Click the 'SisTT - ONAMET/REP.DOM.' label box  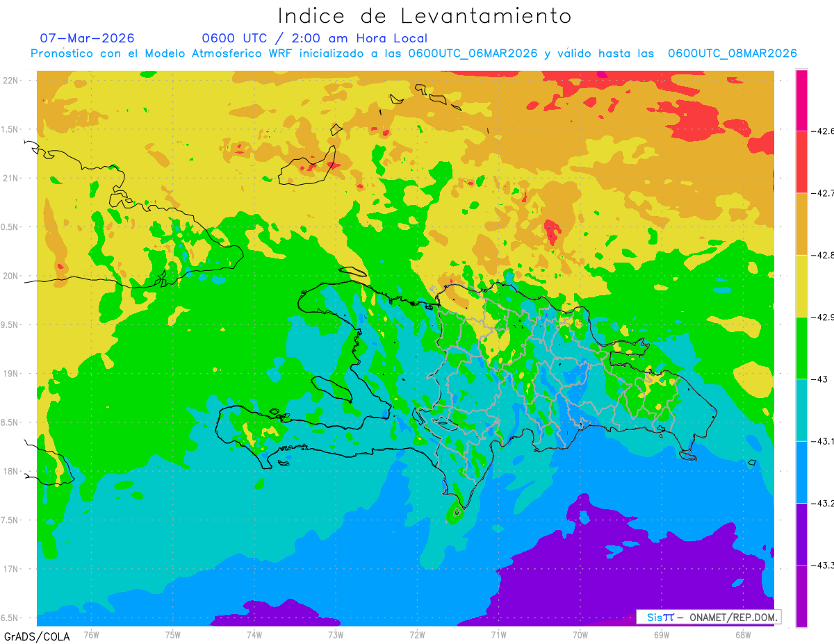(709, 617)
